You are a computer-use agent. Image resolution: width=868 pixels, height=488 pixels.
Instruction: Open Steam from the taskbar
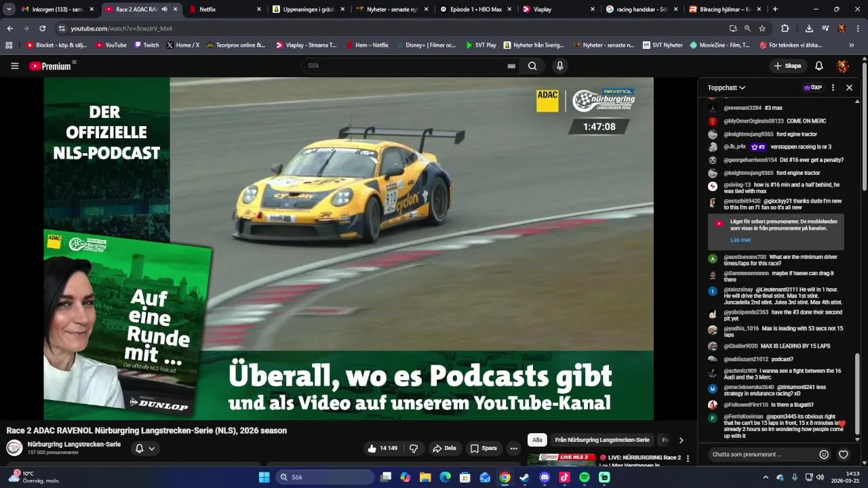[x=525, y=477]
